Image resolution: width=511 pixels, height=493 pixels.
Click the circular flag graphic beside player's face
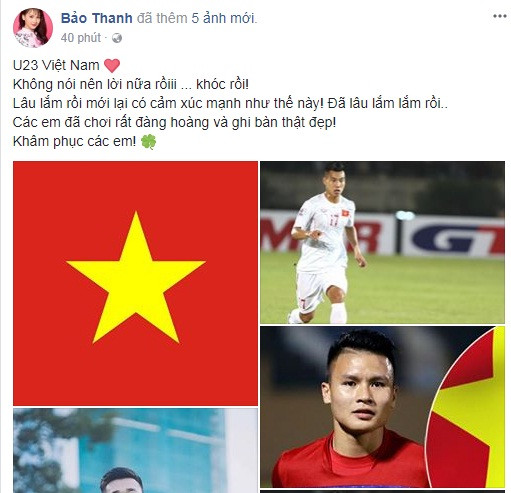point(466,407)
